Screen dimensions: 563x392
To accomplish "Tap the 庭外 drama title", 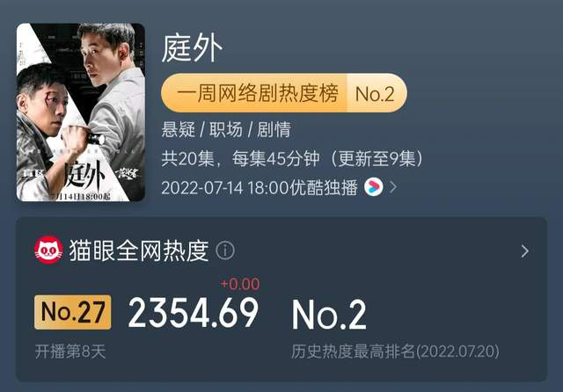I will [x=192, y=48].
